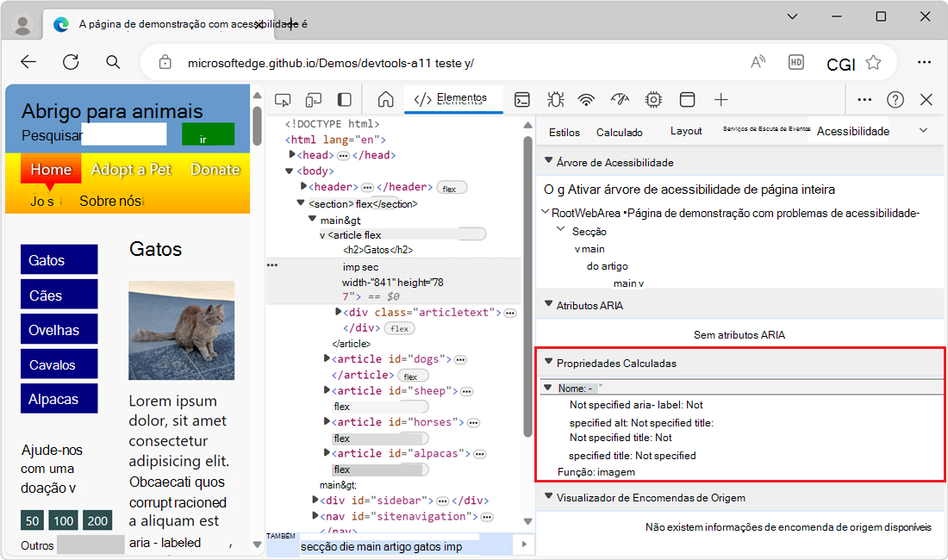Click the DevTools Help question mark icon
Image resolution: width=948 pixels, height=560 pixels.
coord(895,100)
